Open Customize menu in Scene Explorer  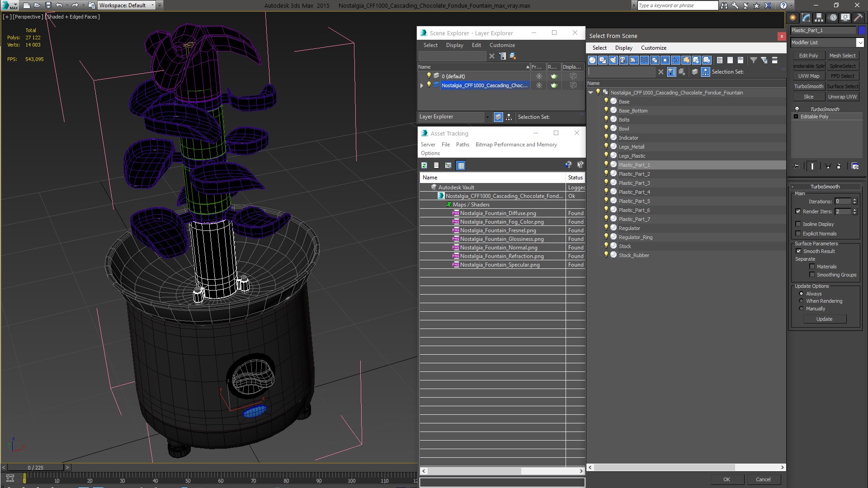[502, 45]
